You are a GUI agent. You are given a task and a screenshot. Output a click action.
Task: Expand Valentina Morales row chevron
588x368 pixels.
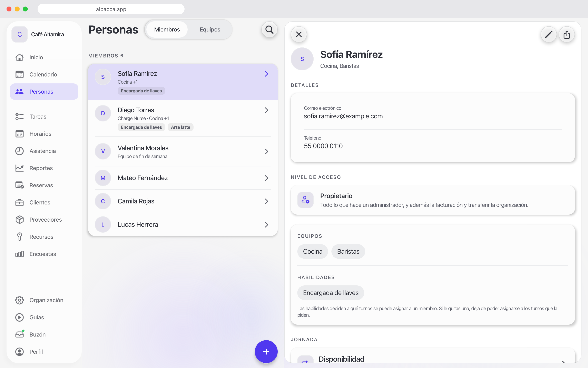pos(266,151)
